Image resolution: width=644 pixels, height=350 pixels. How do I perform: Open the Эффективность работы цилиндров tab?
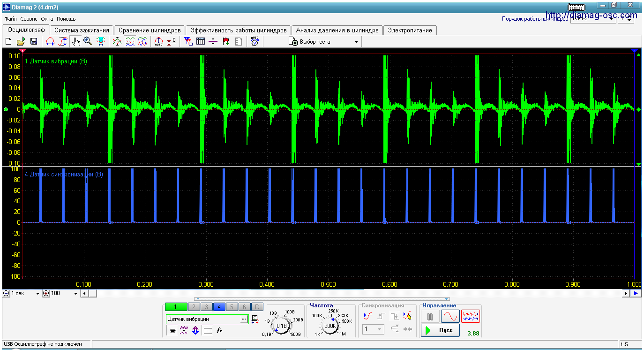point(239,30)
